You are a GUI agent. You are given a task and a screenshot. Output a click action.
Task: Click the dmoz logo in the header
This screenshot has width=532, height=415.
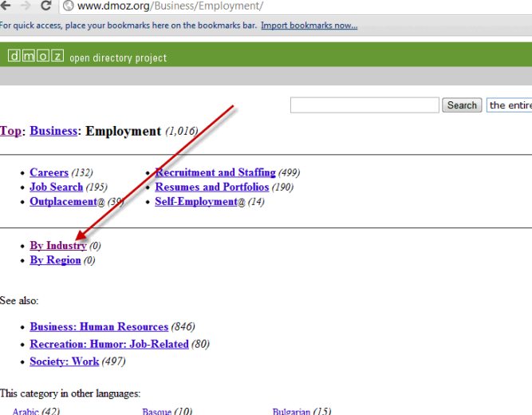pyautogui.click(x=35, y=57)
